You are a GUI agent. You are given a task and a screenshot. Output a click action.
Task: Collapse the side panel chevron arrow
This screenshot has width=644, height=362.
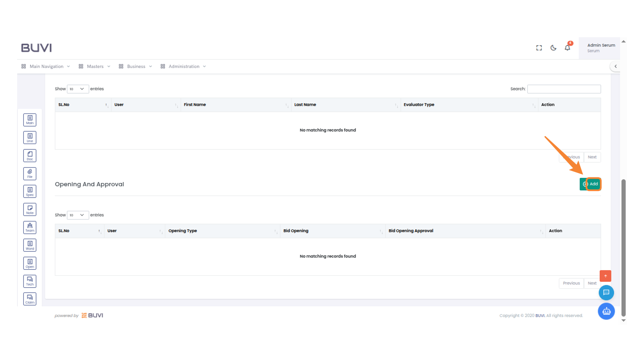(615, 66)
